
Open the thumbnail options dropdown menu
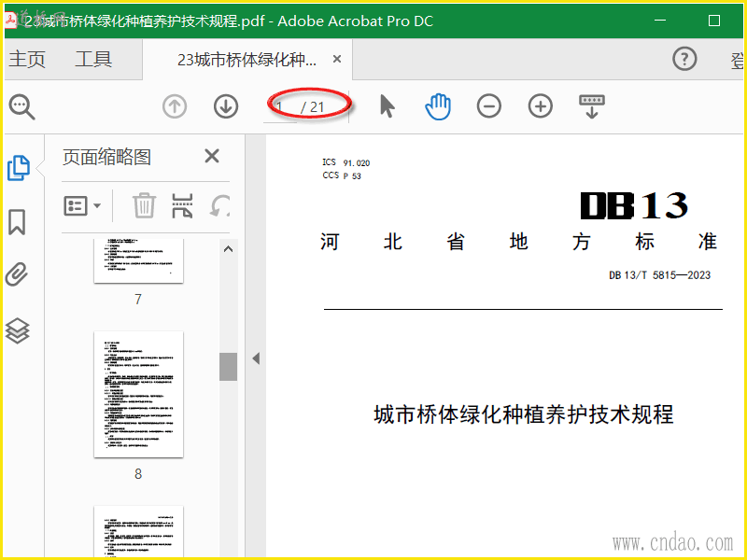82,205
